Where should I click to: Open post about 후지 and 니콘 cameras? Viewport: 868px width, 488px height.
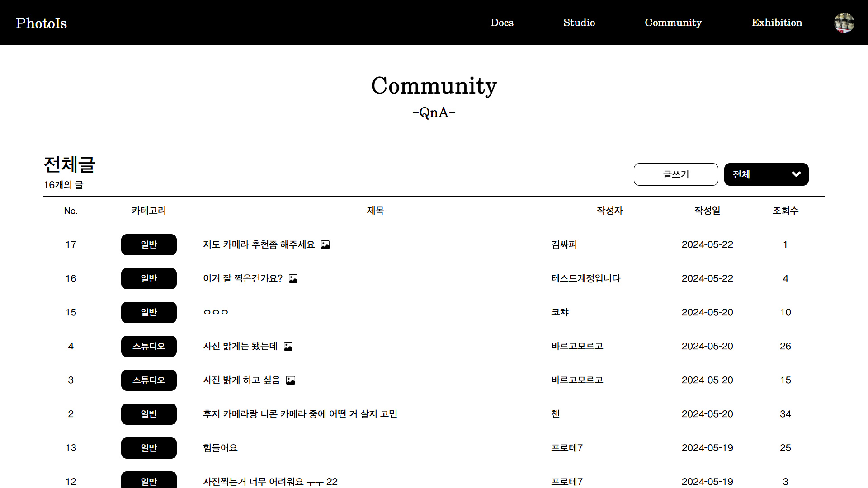(300, 414)
